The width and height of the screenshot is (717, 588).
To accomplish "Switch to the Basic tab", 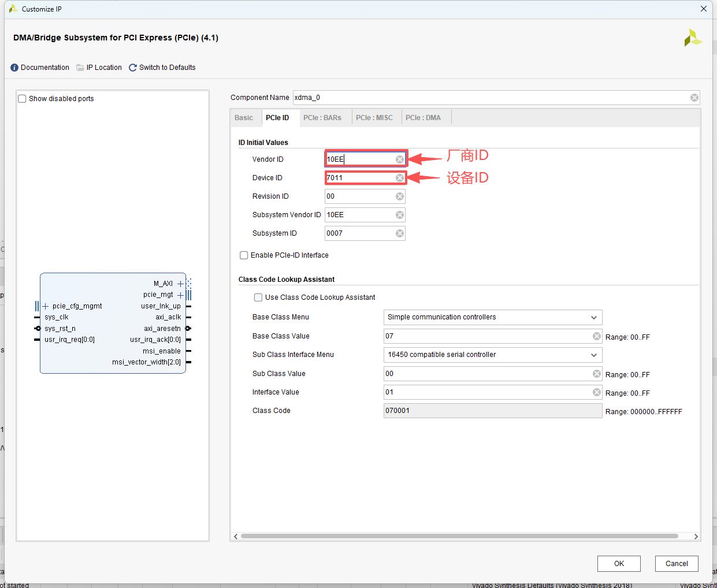I will (244, 118).
